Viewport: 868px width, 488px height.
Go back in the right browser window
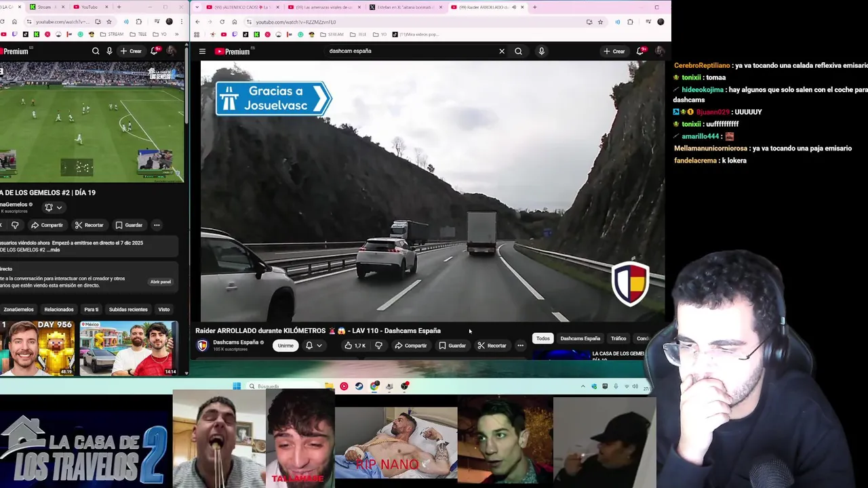pos(197,22)
